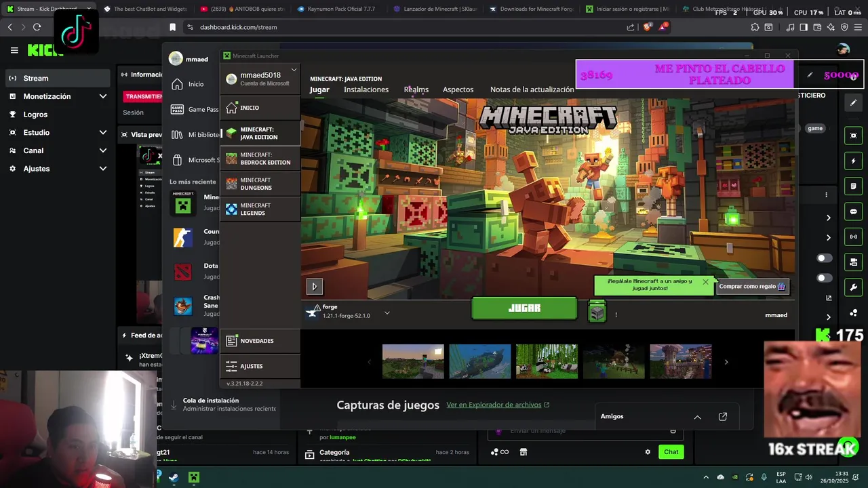Show hidden tray icons chevron
The height and width of the screenshot is (488, 868).
point(706,477)
